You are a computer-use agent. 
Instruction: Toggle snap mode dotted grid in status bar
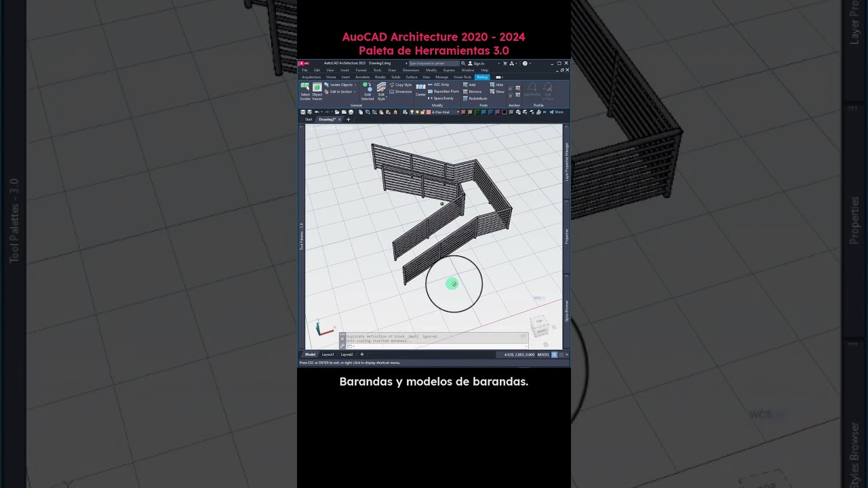(x=561, y=354)
